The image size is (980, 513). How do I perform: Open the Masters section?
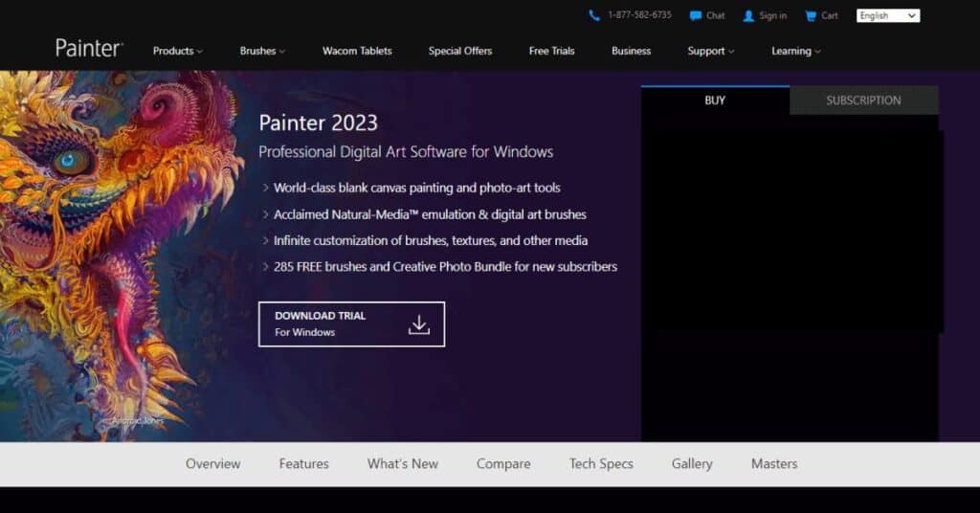click(773, 464)
